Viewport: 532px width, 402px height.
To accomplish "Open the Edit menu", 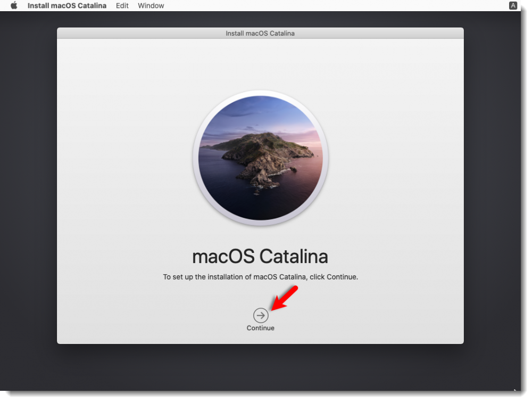I will tap(122, 5).
